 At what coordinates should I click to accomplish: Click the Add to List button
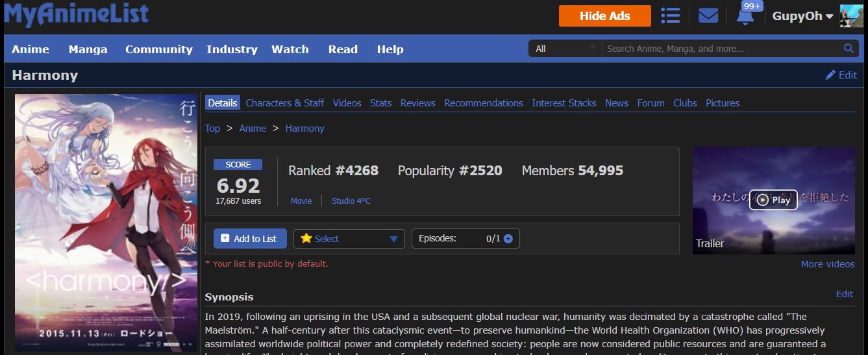click(x=249, y=239)
